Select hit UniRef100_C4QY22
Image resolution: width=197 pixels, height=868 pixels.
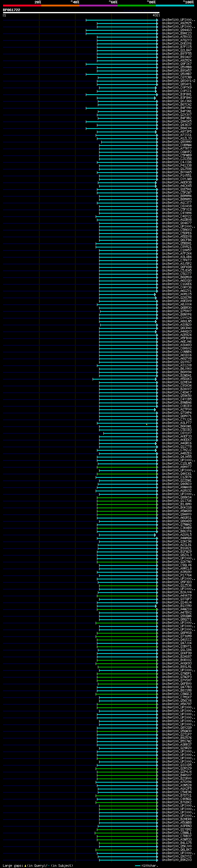(x=176, y=216)
